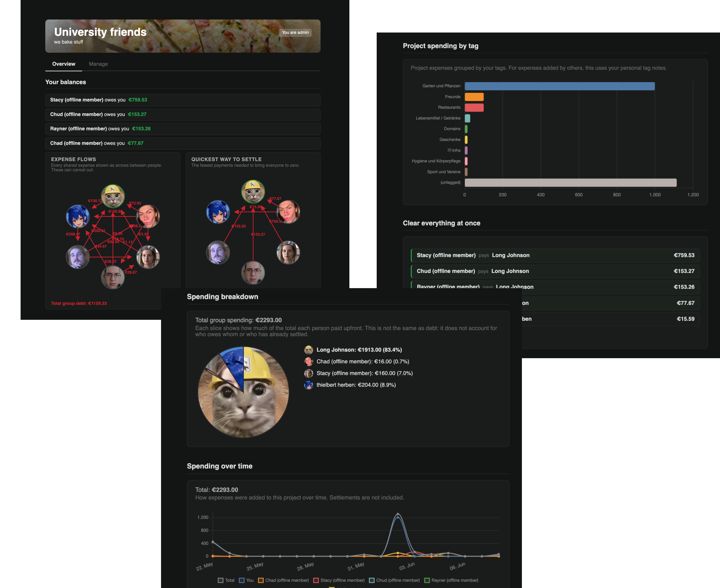
Task: Click the red Restaurants bar
Action: 474,108
